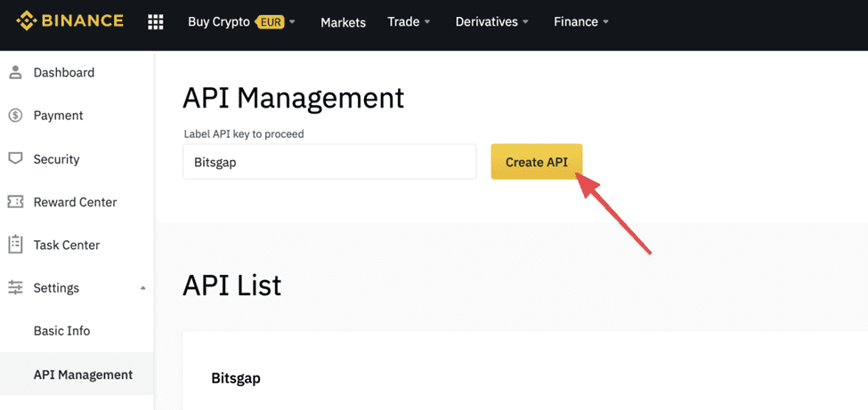Screen dimensions: 868x410
Task: Click the API Management heading
Action: point(294,100)
